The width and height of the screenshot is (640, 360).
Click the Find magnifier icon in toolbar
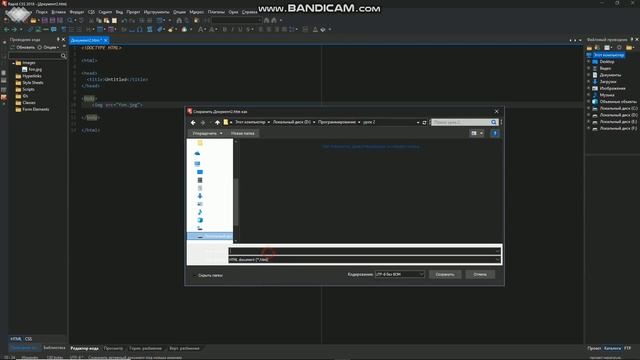click(x=70, y=20)
